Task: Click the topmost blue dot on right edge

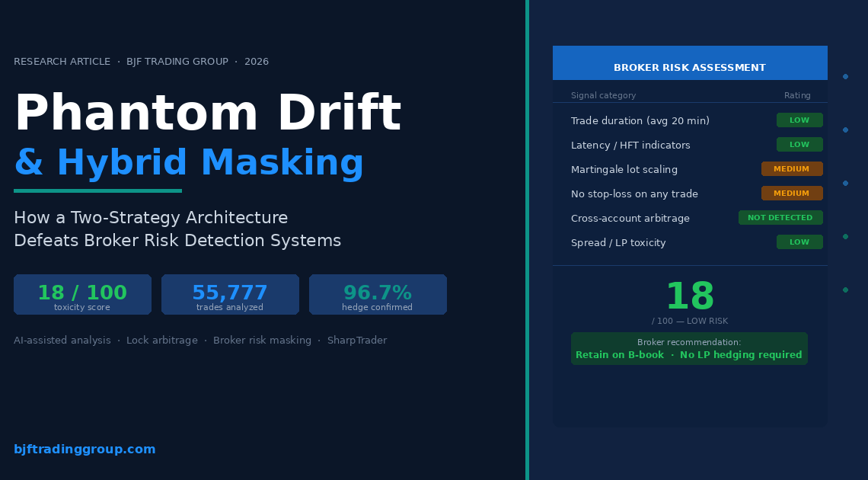Action: click(845, 76)
